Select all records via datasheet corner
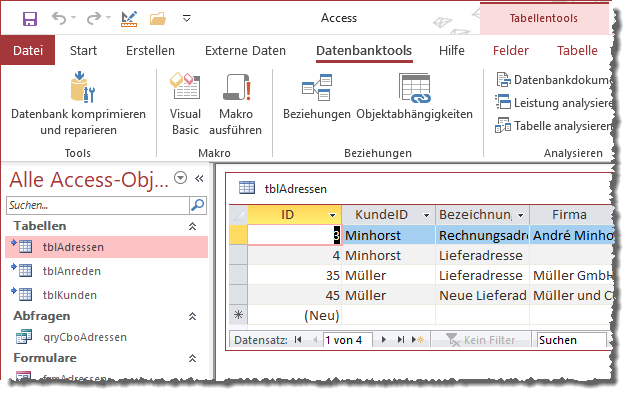Screen dimensions: 631x399 tap(238, 215)
